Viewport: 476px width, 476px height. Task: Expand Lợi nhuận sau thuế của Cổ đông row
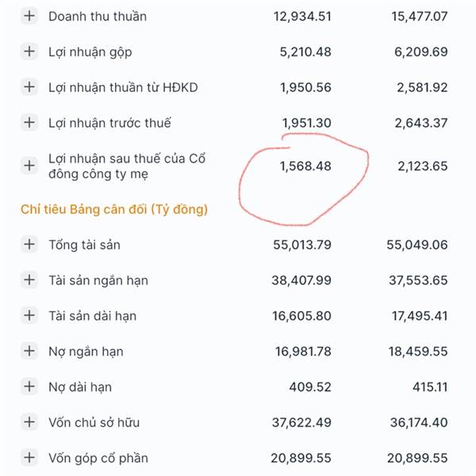click(29, 166)
